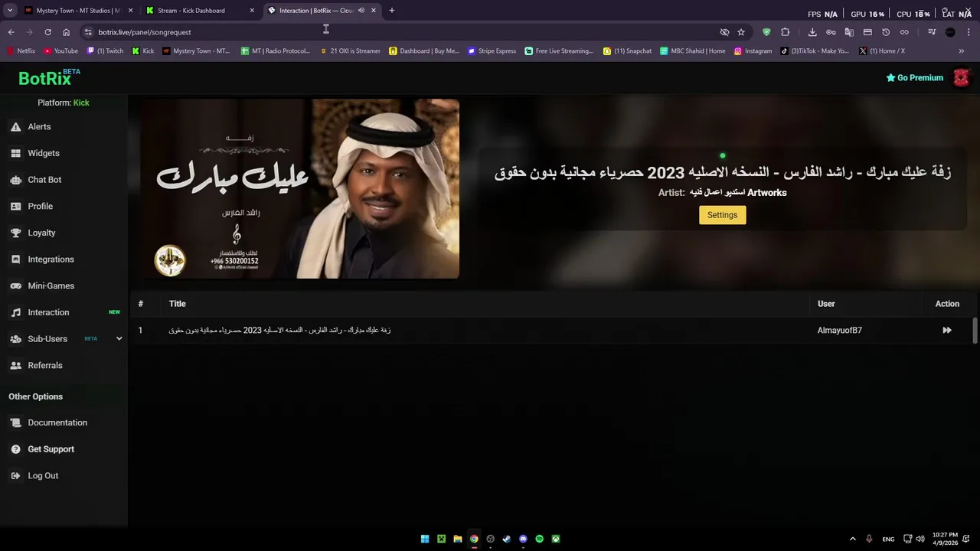Open the Snapchat bookmark
Screen dimensions: 980x551
(x=627, y=51)
